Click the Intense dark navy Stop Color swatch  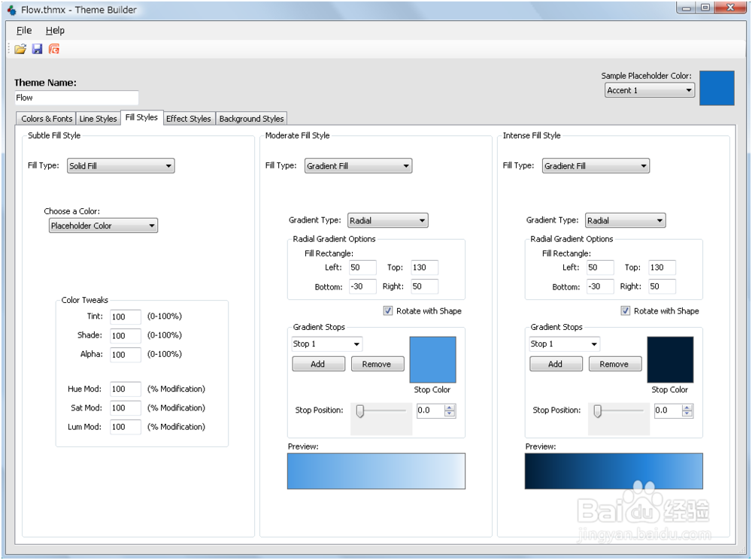[670, 359]
